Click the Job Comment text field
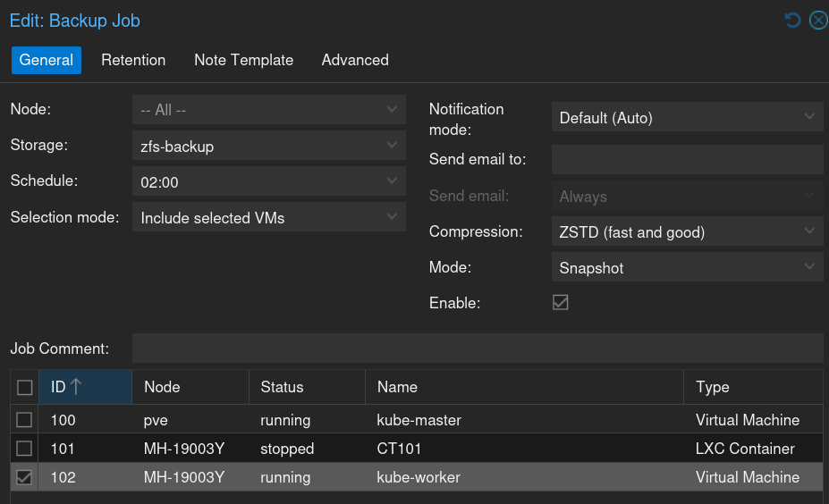 click(477, 348)
